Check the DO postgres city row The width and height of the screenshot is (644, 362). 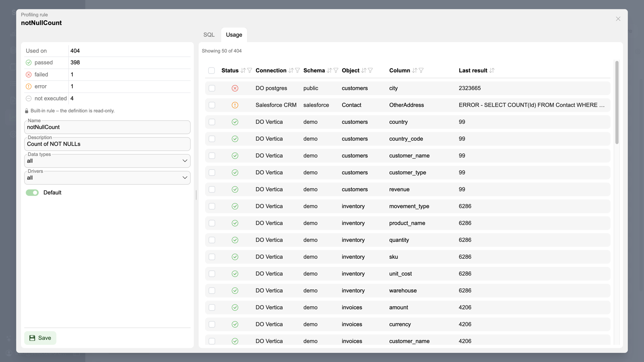click(212, 88)
